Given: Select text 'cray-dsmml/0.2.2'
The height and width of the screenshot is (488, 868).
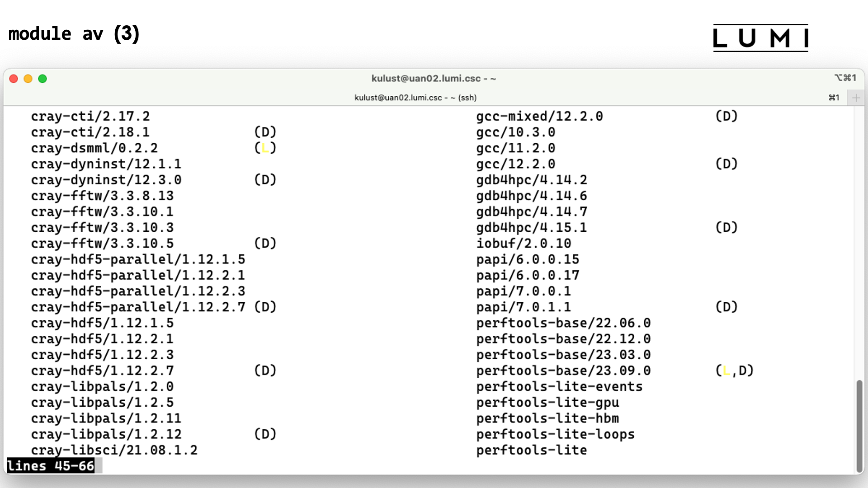Looking at the screenshot, I should [x=94, y=148].
